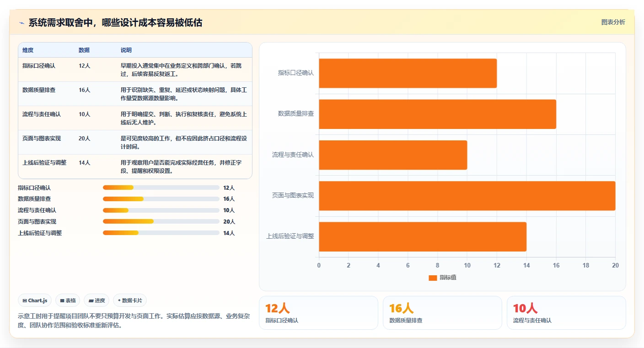Click the 指标值 legend label

pyautogui.click(x=448, y=278)
